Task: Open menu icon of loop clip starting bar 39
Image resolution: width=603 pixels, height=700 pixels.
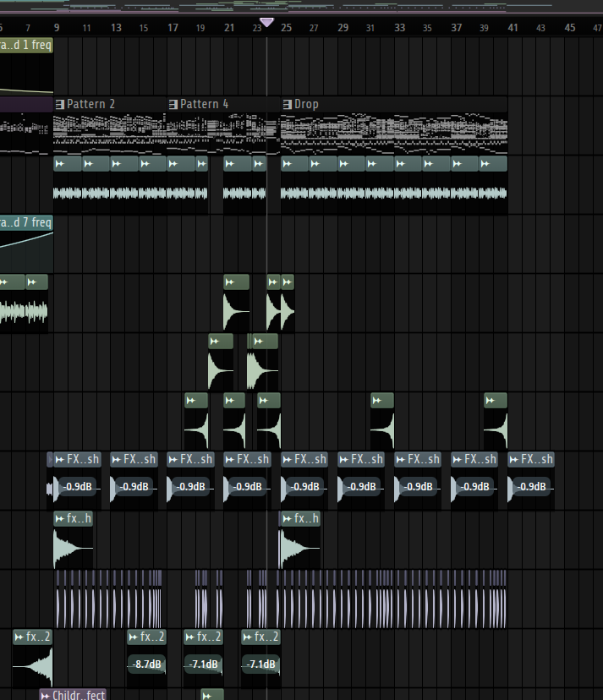Action: point(485,164)
